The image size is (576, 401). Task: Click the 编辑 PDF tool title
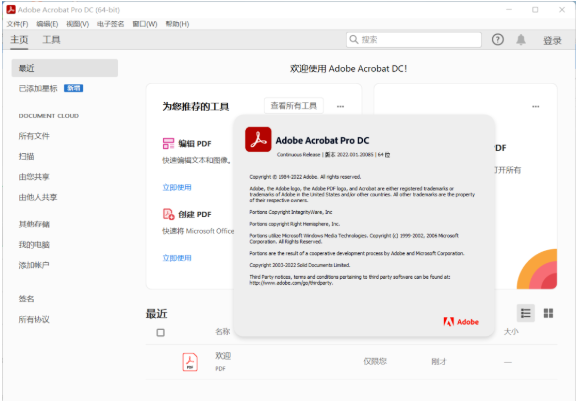click(x=195, y=144)
